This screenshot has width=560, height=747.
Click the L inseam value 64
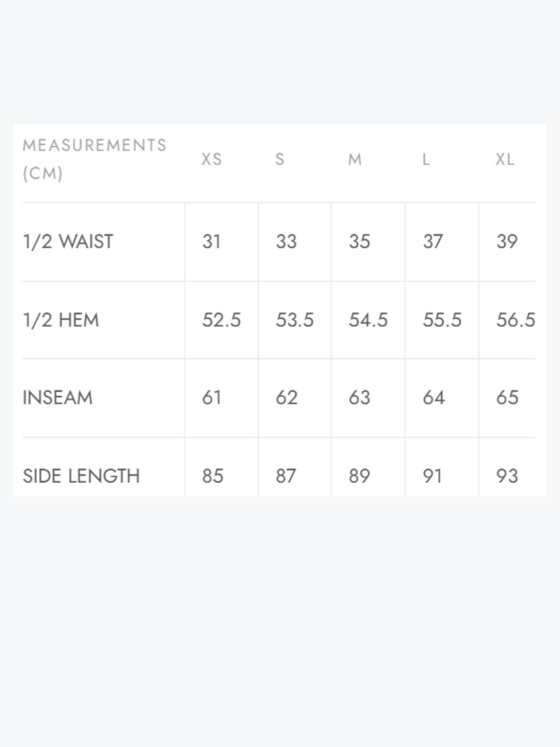tap(434, 397)
